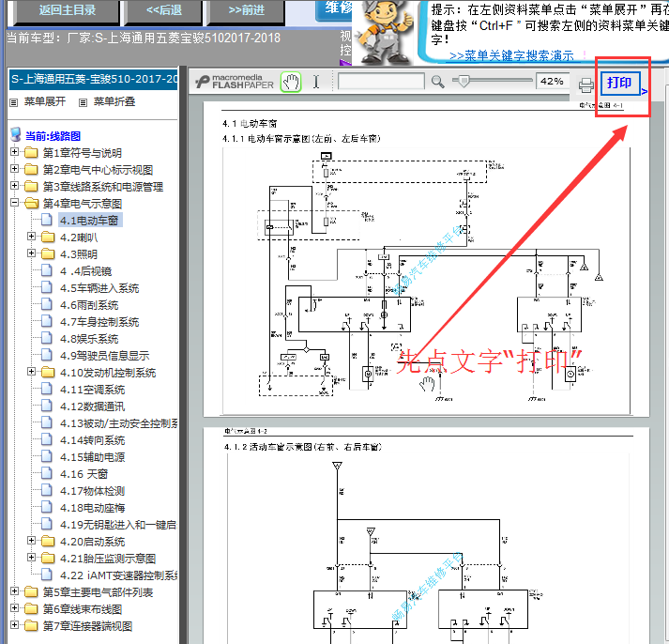Click 菜单展开 to expand menu

click(x=45, y=102)
